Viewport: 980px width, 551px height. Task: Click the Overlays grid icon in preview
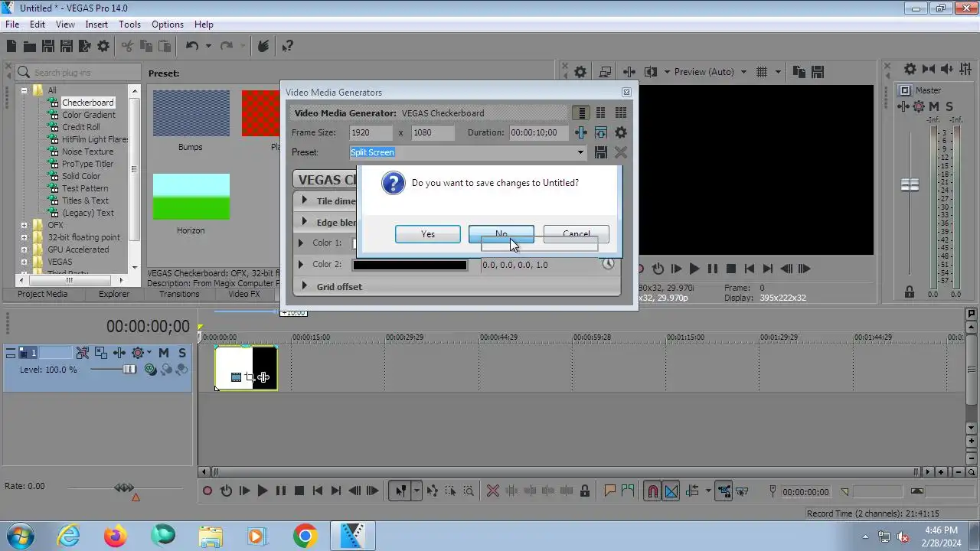(x=762, y=72)
